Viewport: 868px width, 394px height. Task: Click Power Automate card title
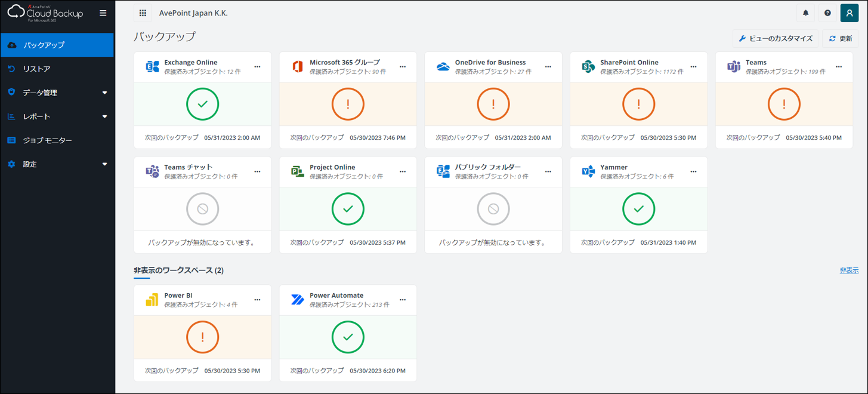tap(336, 295)
